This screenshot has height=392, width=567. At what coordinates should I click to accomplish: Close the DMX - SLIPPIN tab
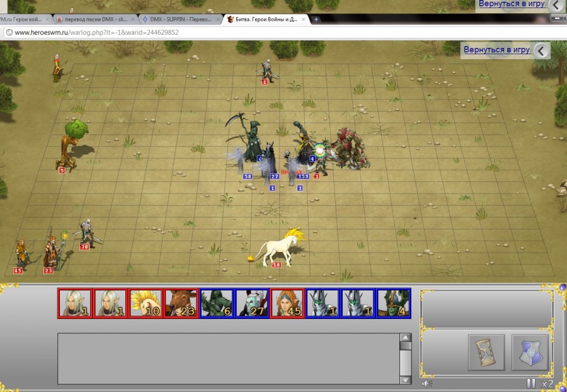[218, 20]
